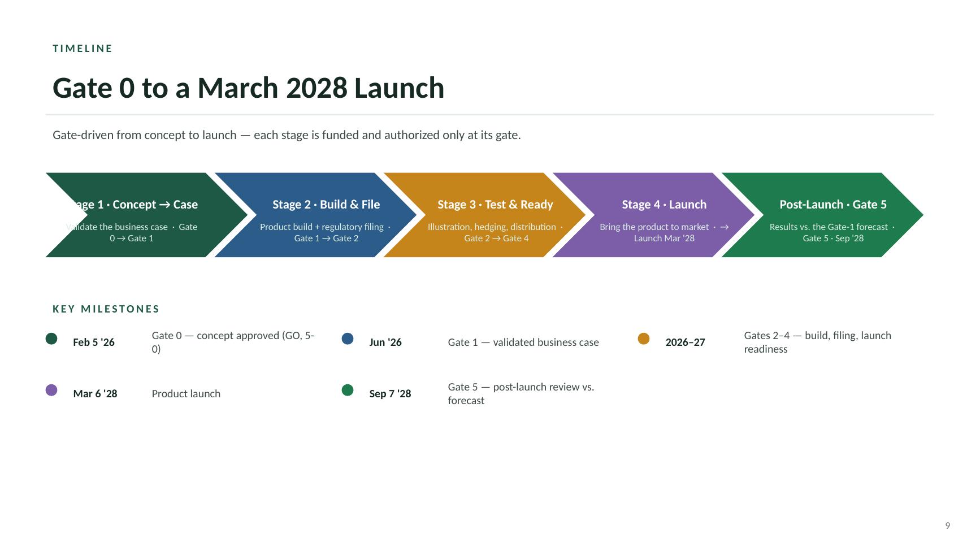Select the date 'Sep 7 '28'
980x551 pixels.
[390, 394]
